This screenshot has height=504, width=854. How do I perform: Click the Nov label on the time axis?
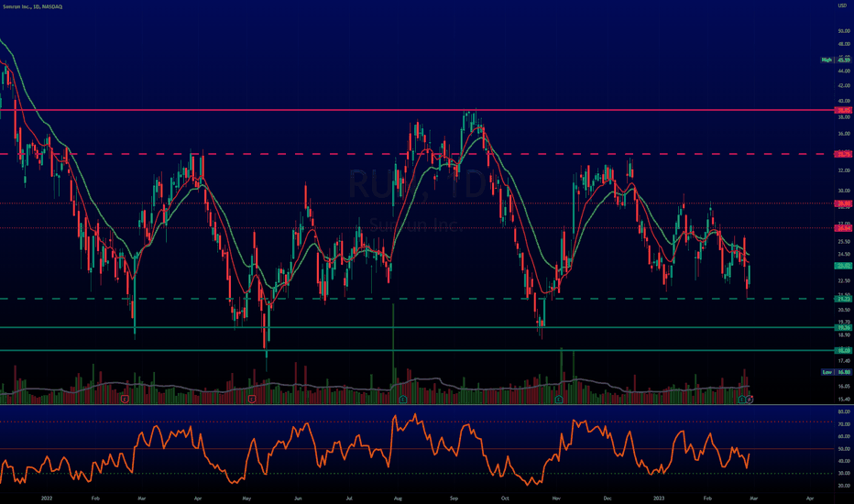click(x=556, y=498)
